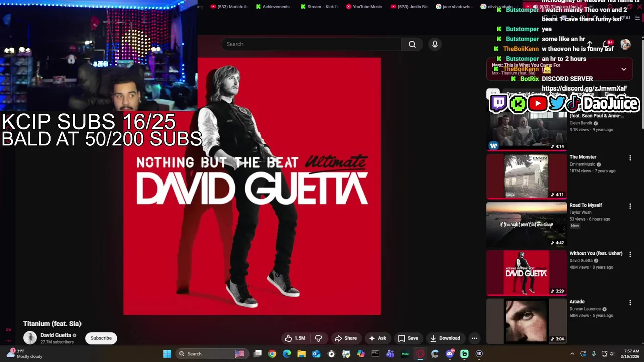Click in the YouTube search field
The image size is (644, 362).
(x=311, y=44)
